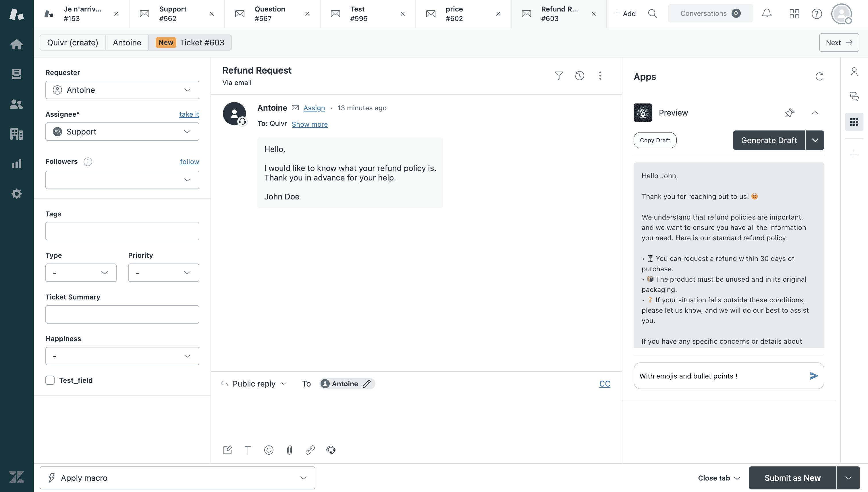868x492 pixels.
Task: Open notifications bell icon
Action: (x=767, y=14)
